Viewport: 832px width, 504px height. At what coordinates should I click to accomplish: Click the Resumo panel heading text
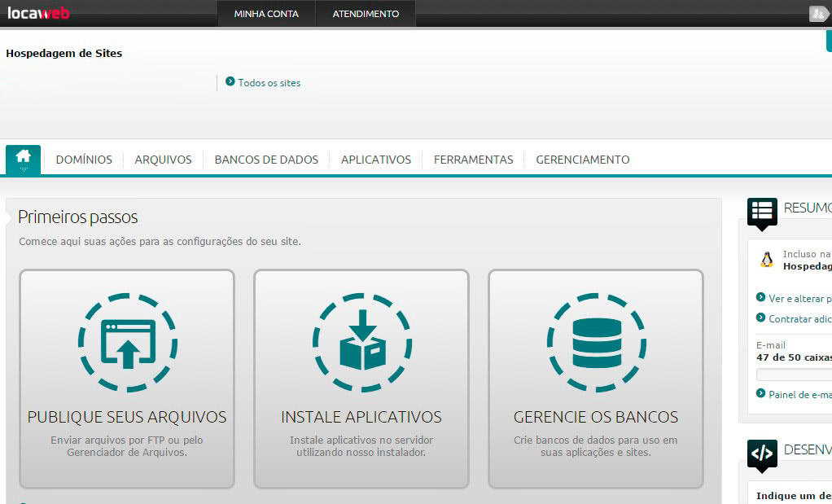(808, 208)
